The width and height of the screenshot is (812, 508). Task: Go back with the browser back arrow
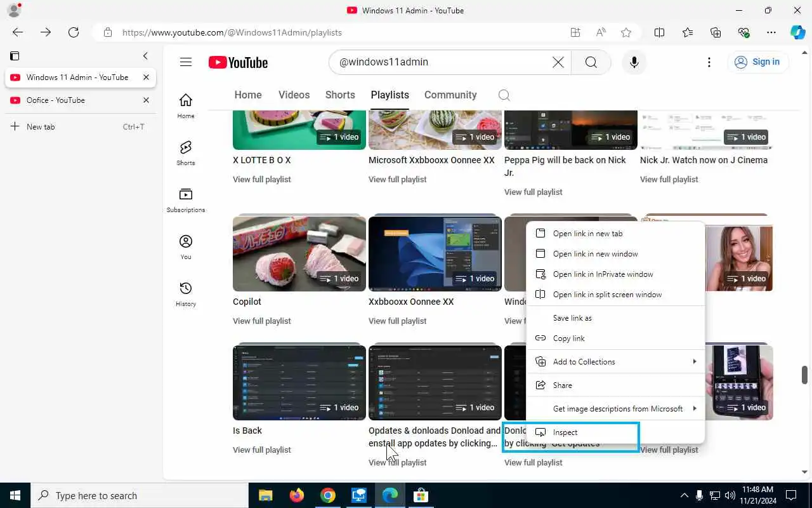[18, 32]
